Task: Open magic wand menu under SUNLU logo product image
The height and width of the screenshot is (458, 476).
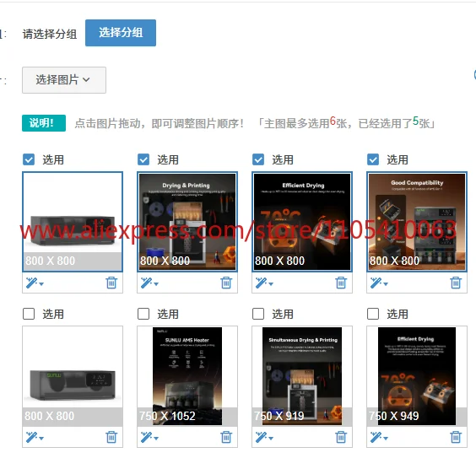Action: tap(35, 437)
